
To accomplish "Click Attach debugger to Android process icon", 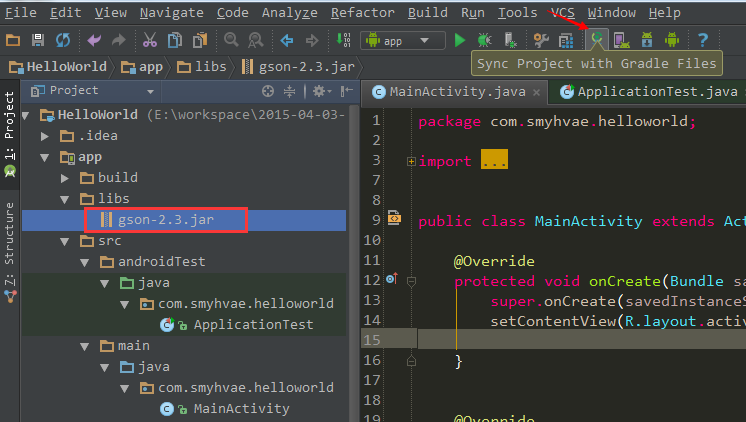I will click(510, 40).
